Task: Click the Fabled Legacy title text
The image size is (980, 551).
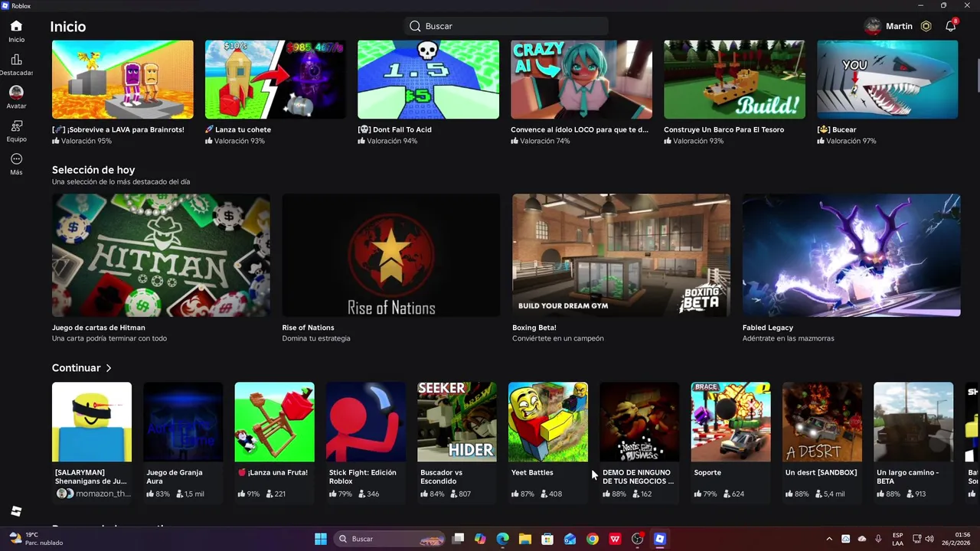Action: pos(768,328)
